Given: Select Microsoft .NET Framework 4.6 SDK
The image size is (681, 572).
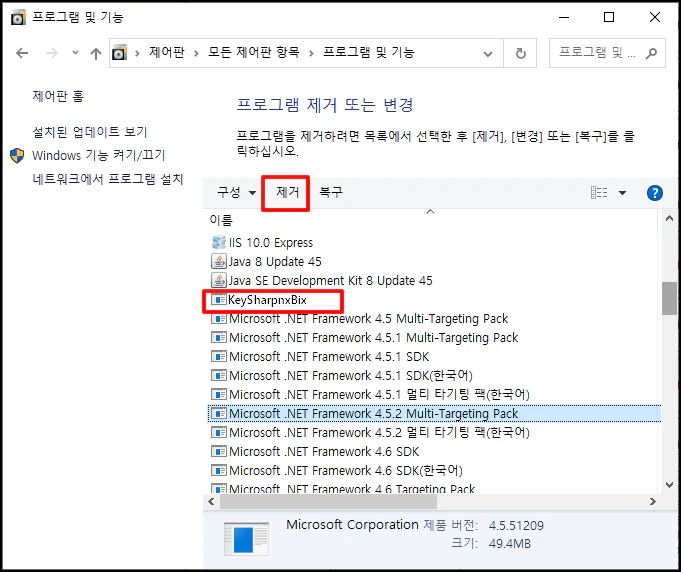Looking at the screenshot, I should pyautogui.click(x=324, y=452).
